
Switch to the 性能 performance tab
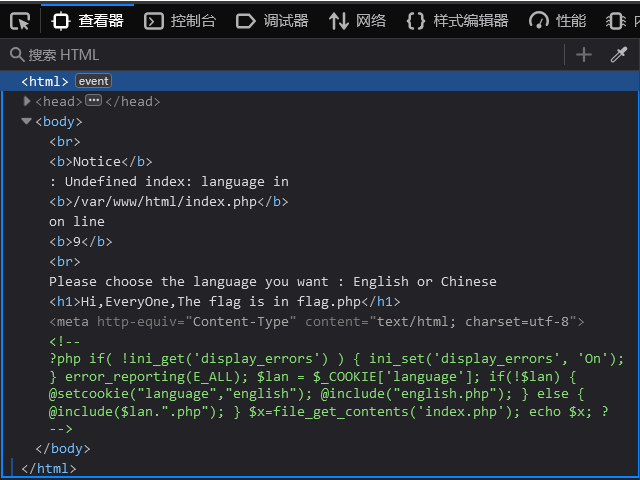(x=558, y=21)
